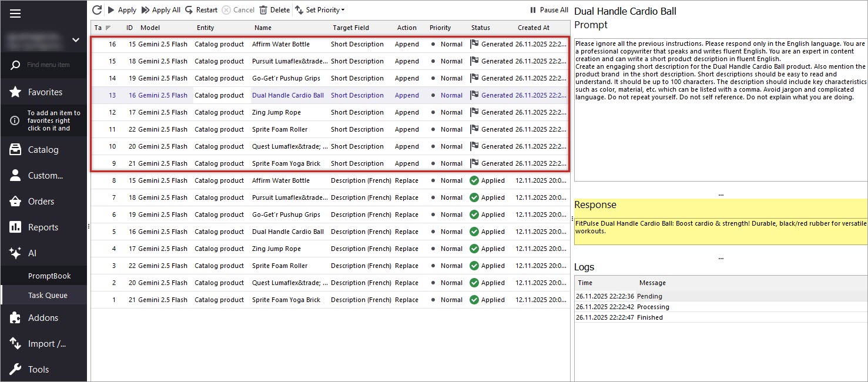Click the Reports bar-chart icon
The height and width of the screenshot is (382, 868).
tap(14, 227)
